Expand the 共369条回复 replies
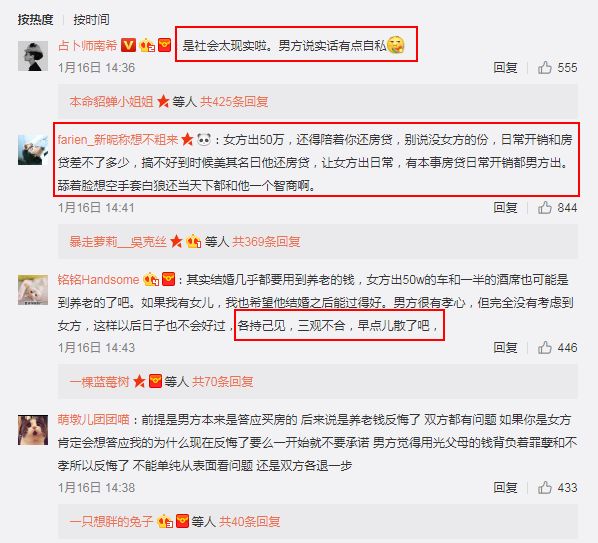598x543 pixels. (266, 241)
